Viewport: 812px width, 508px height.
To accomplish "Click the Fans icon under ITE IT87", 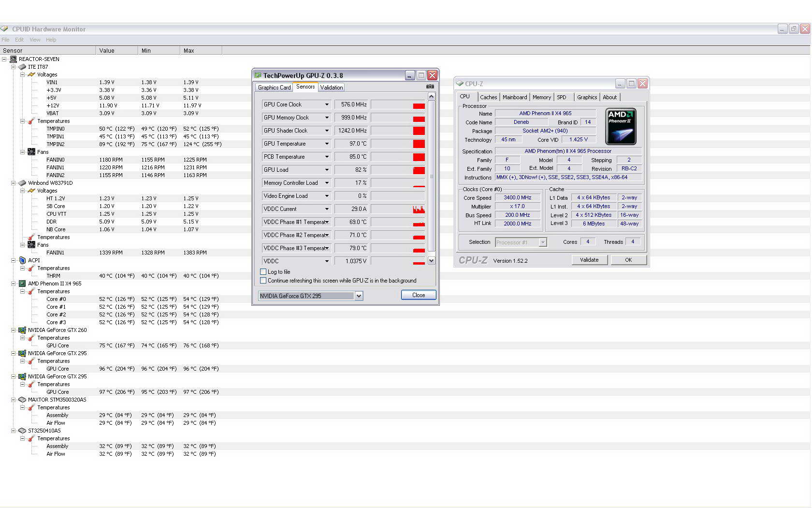I will click(31, 152).
